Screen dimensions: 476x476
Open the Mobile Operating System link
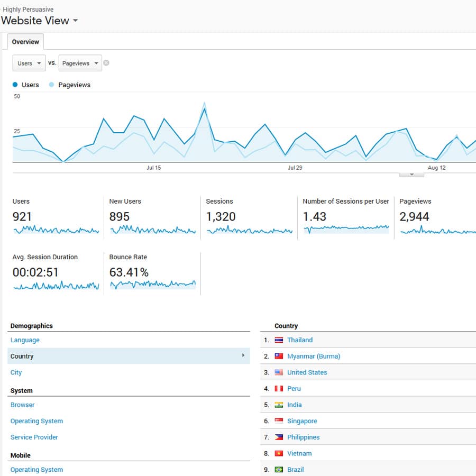coord(36,470)
